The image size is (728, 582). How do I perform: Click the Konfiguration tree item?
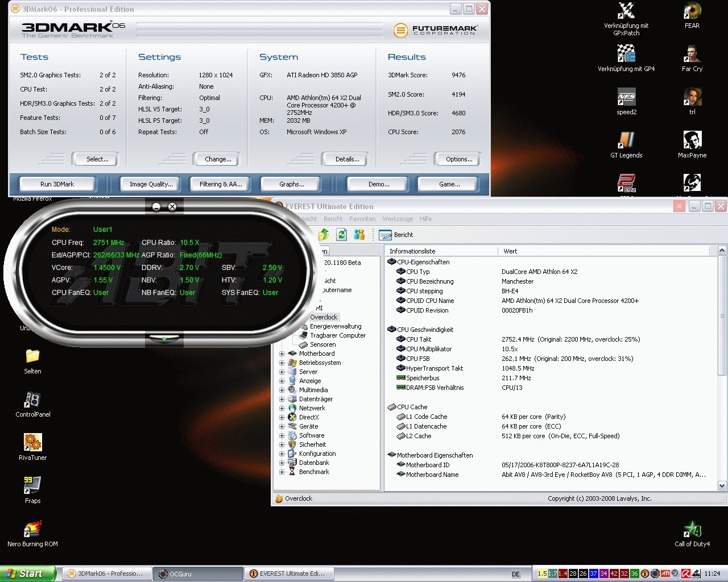[x=317, y=454]
